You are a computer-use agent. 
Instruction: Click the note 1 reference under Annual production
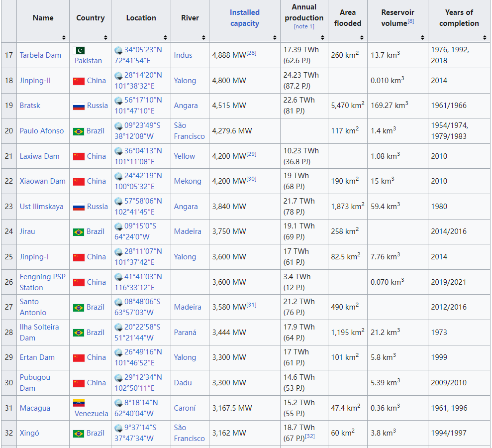[x=303, y=27]
